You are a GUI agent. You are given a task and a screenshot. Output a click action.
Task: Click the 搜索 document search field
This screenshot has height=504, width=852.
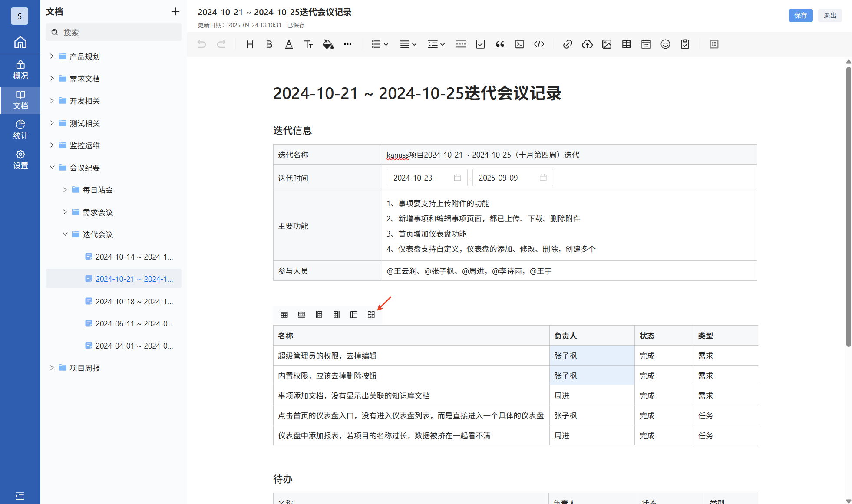[114, 32]
